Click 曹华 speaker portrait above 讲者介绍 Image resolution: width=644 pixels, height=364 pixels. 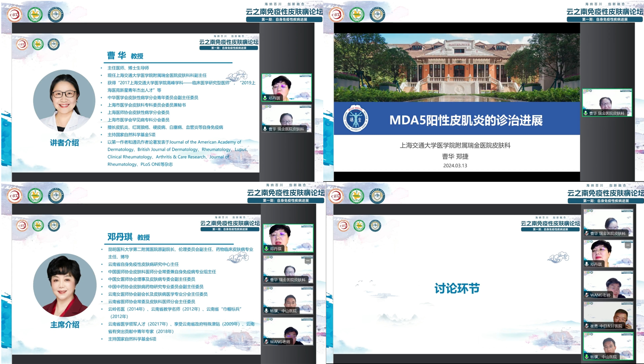click(64, 101)
